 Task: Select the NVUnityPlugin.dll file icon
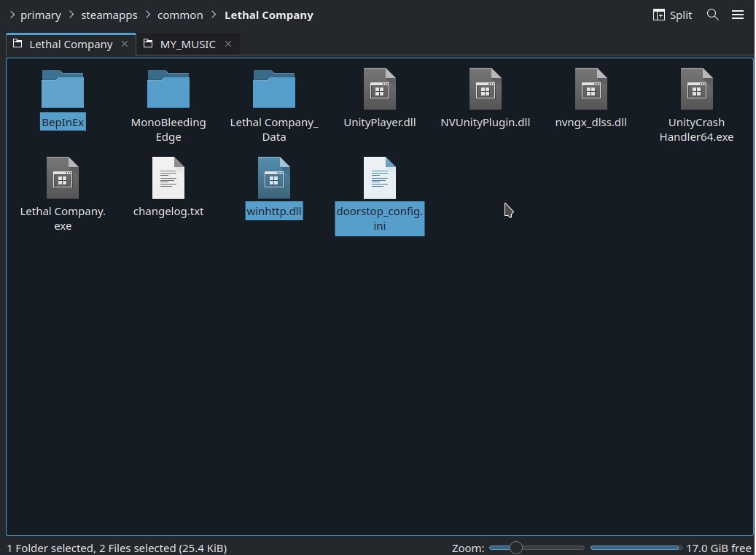coord(485,89)
